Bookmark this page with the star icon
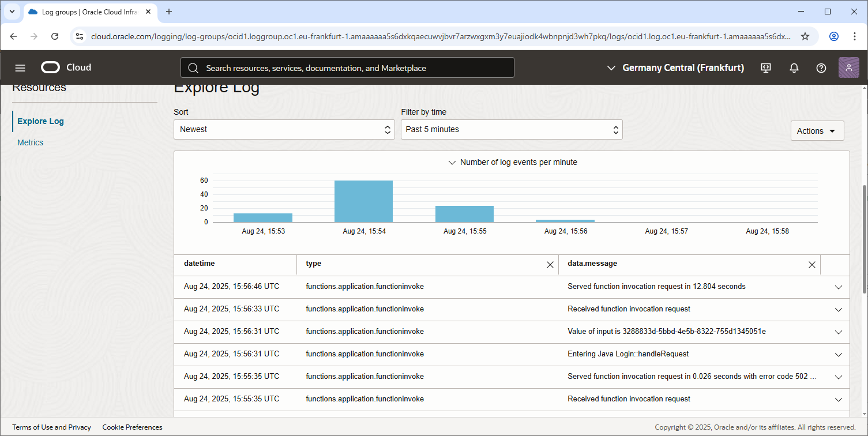Screen dimensions: 868x436 pyautogui.click(x=805, y=36)
